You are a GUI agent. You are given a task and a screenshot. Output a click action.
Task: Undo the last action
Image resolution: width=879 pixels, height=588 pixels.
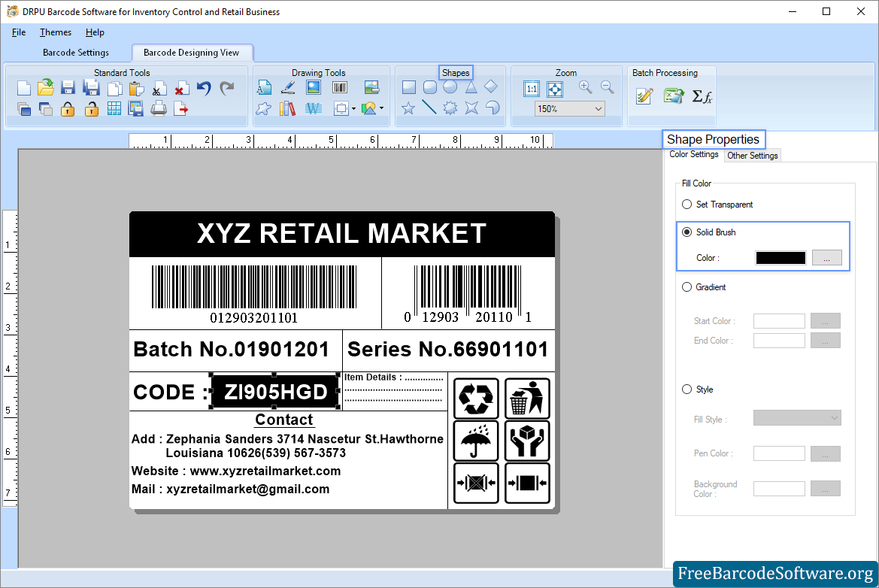[x=204, y=88]
